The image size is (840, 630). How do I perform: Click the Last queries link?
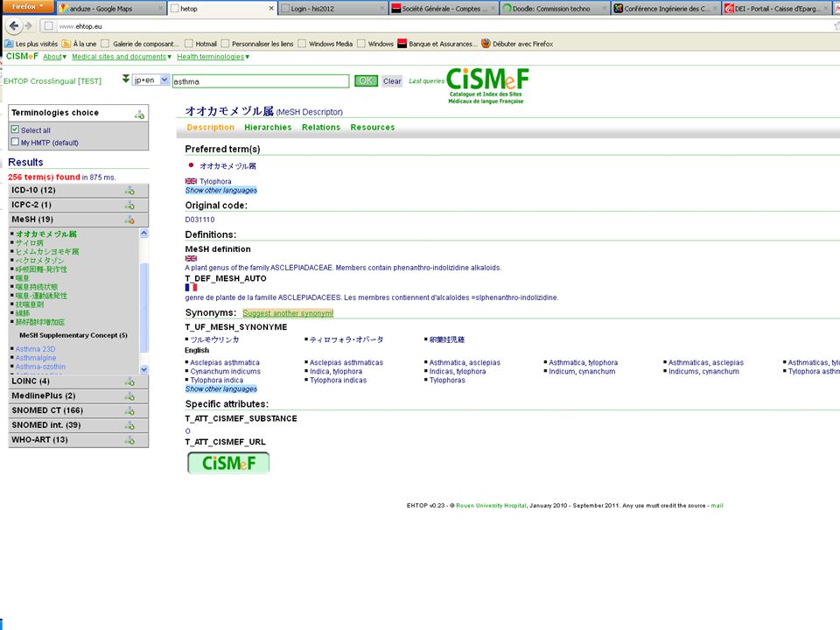[x=426, y=80]
